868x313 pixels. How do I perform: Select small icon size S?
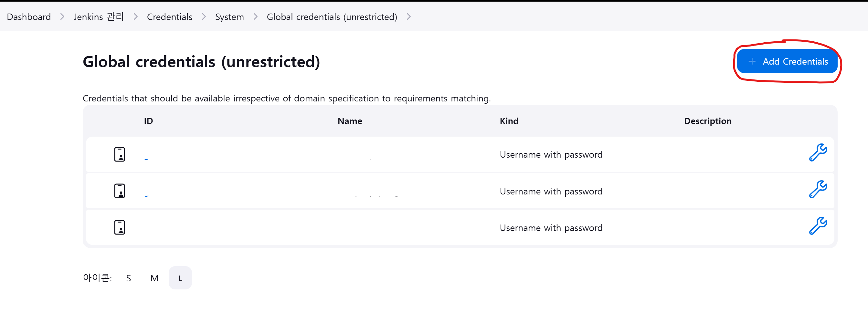coord(128,278)
